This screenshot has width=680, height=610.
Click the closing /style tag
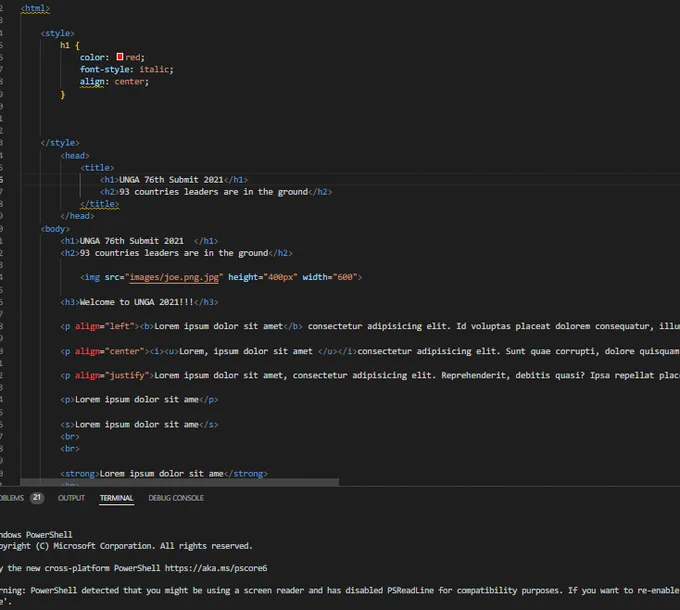pyautogui.click(x=60, y=143)
